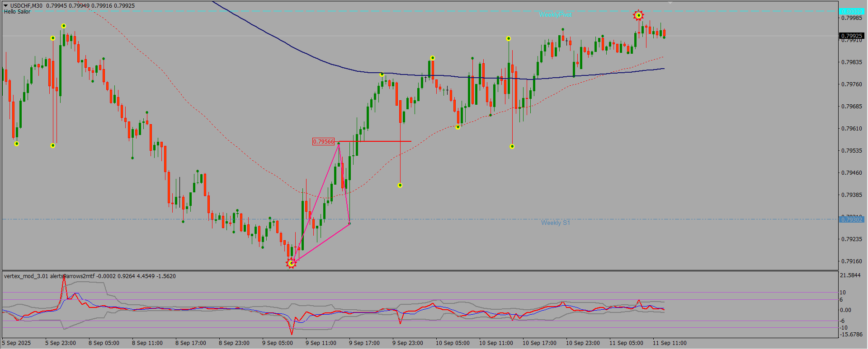
Task: Click the 0.79685 price scale value
Action: click(852, 107)
